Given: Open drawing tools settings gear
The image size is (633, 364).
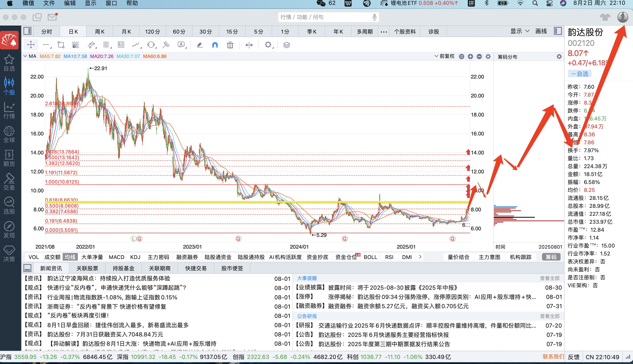Looking at the screenshot, I should click(x=268, y=45).
